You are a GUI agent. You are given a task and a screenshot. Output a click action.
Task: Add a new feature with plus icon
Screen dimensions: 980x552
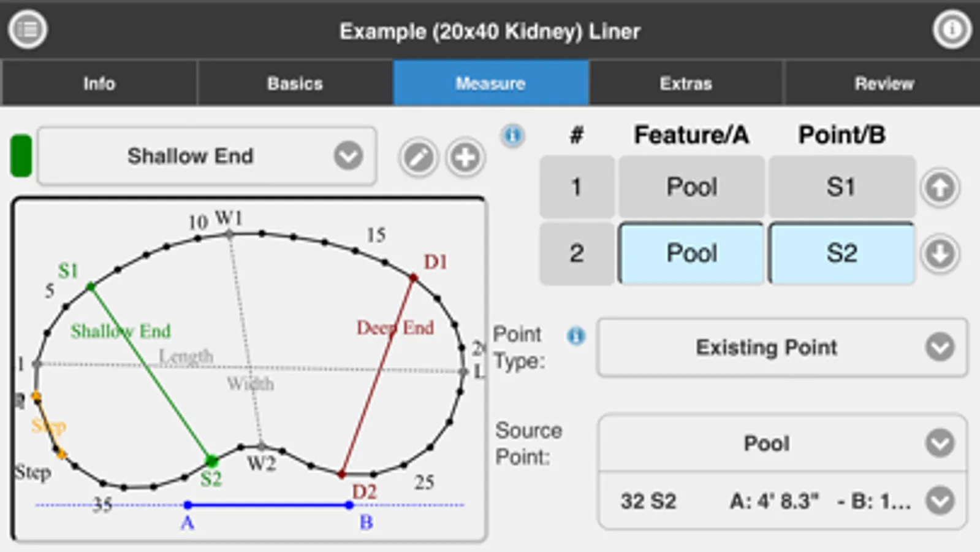pyautogui.click(x=465, y=158)
